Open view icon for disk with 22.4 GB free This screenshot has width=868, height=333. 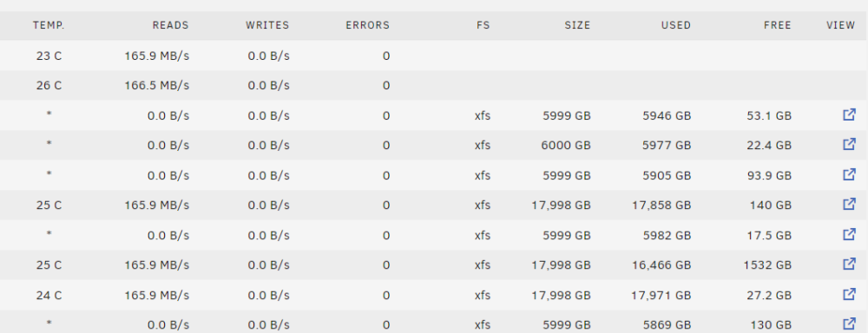click(849, 145)
